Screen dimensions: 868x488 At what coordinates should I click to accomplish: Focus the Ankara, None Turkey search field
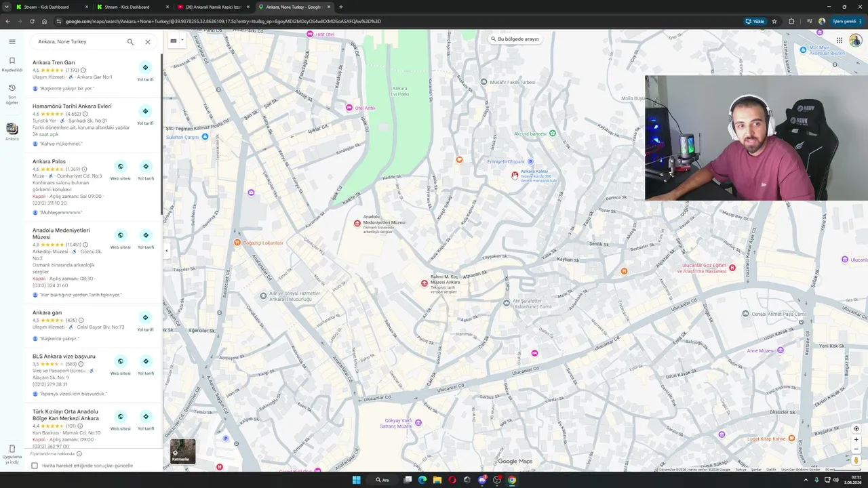tap(78, 41)
